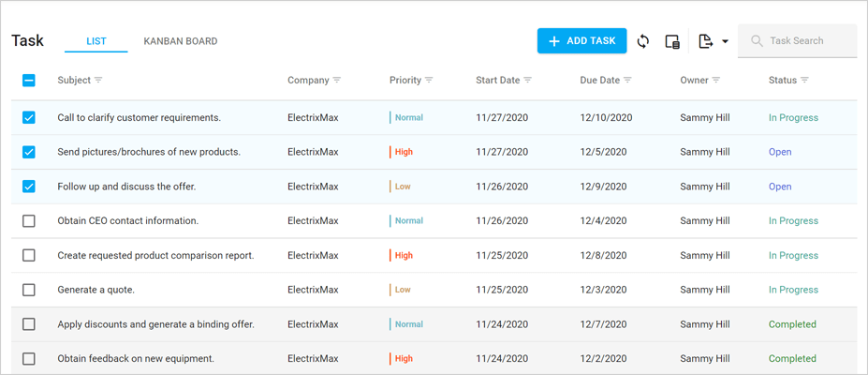Select the List tab

[x=96, y=41]
